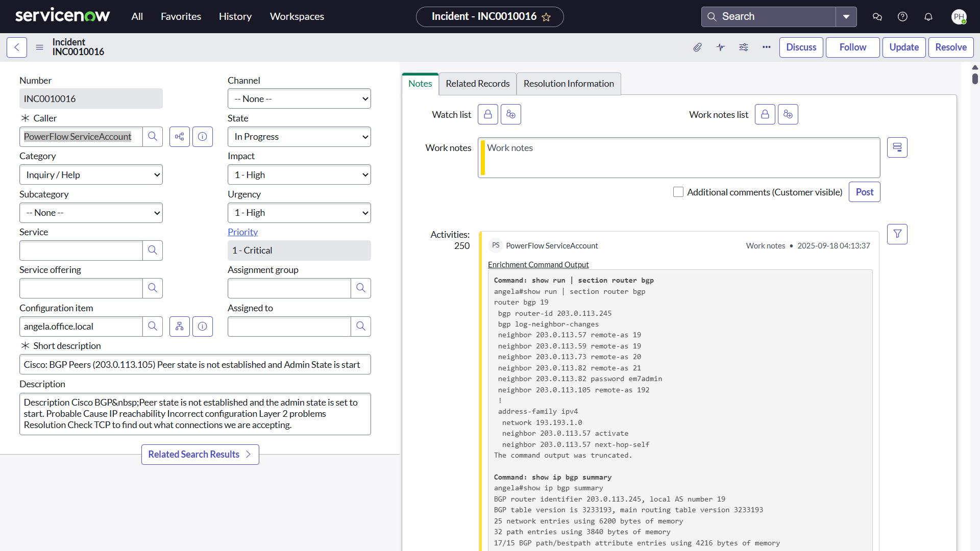Screen dimensions: 980x551
Task: Expand the State dropdown
Action: click(x=299, y=137)
